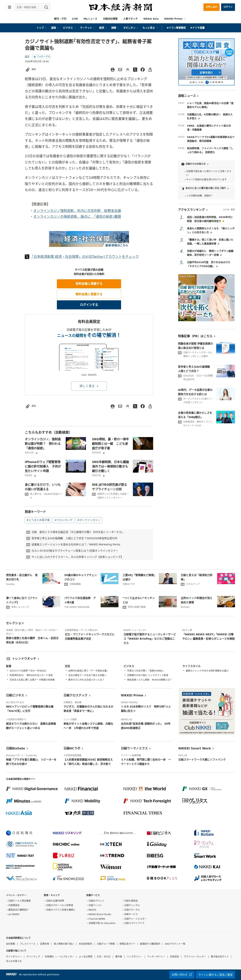Open the related link オンラインカジノ強制遮断、年内に可否判断

77,210
